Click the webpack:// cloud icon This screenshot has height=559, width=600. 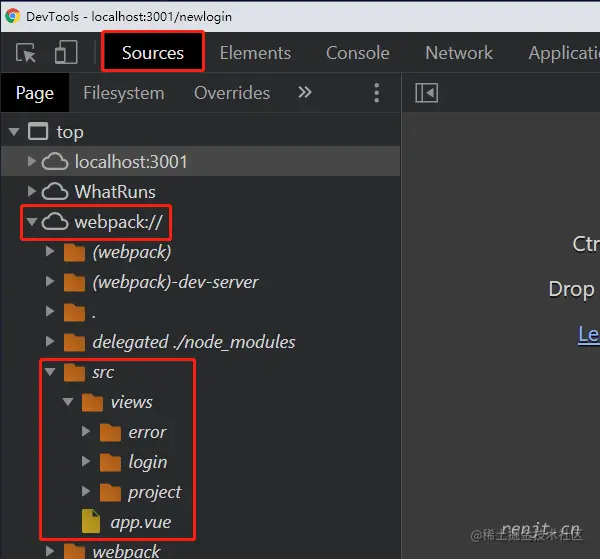[55, 222]
